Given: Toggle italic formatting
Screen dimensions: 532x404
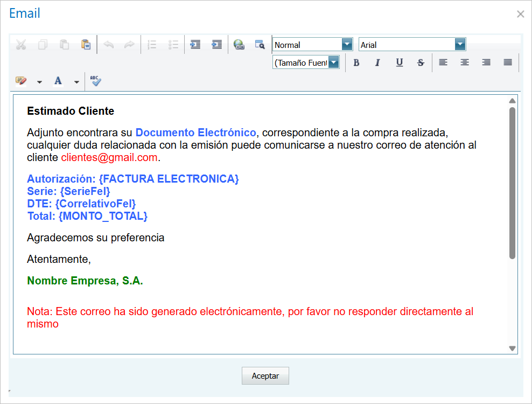Looking at the screenshot, I should pos(377,62).
